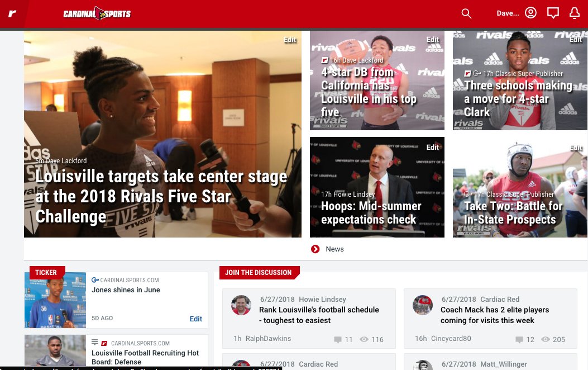This screenshot has height=370, width=588.
Task: Click the views eye icon on Coach Mack thread
Action: 545,339
